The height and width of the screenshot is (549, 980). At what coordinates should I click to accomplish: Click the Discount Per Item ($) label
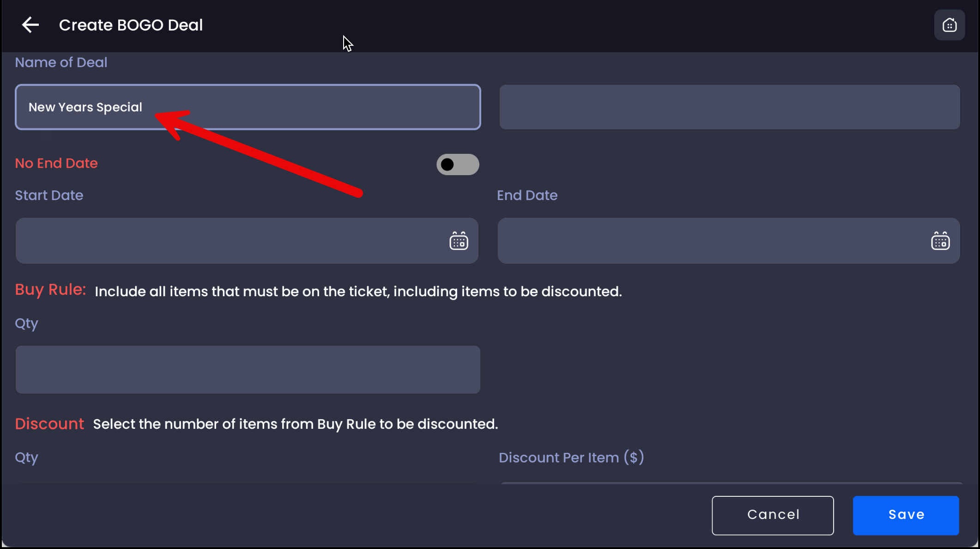pyautogui.click(x=571, y=457)
